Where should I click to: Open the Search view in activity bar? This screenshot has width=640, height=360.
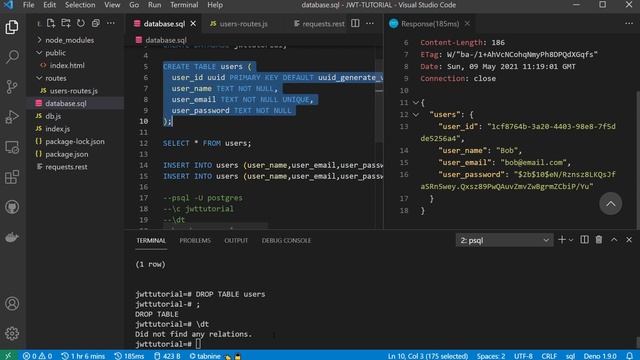point(12,57)
